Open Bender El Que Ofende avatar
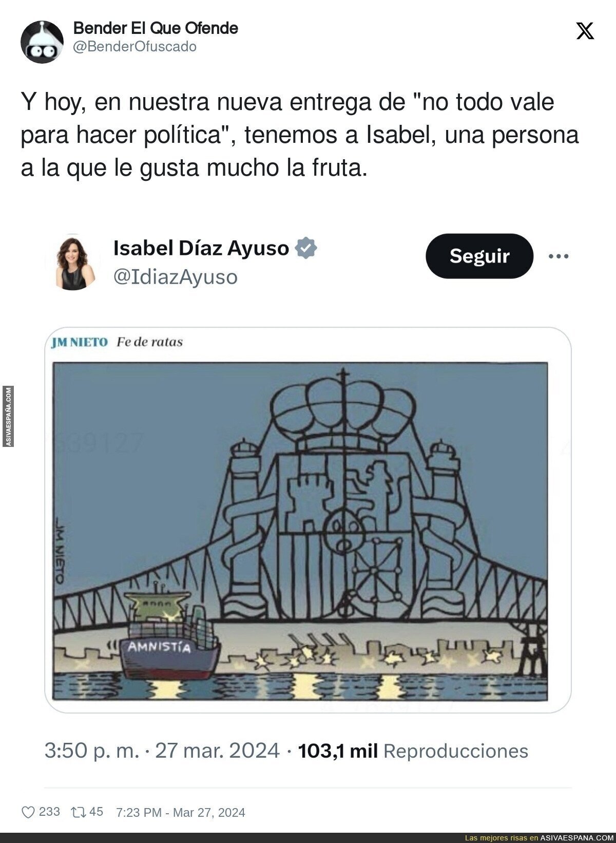The height and width of the screenshot is (843, 616). coord(42,42)
